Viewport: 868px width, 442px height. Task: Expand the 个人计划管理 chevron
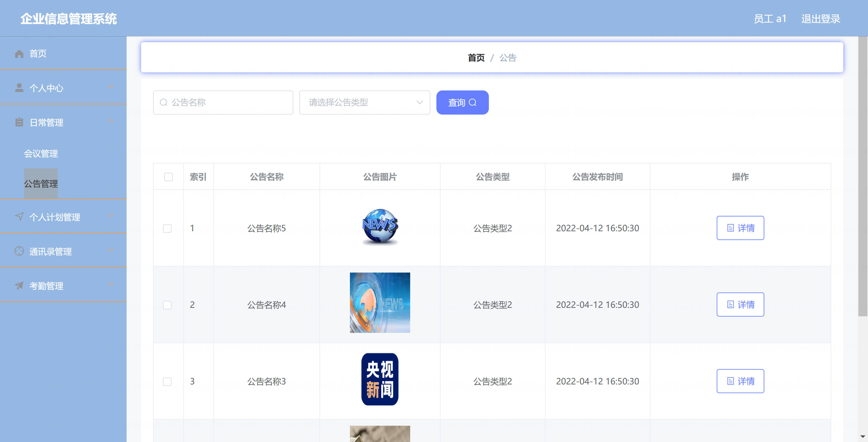click(x=111, y=216)
